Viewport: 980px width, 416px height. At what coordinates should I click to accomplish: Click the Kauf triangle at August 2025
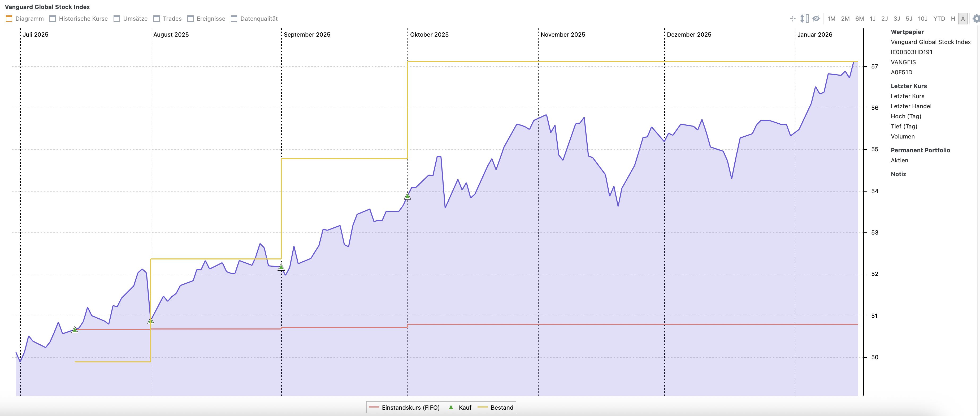pos(151,321)
